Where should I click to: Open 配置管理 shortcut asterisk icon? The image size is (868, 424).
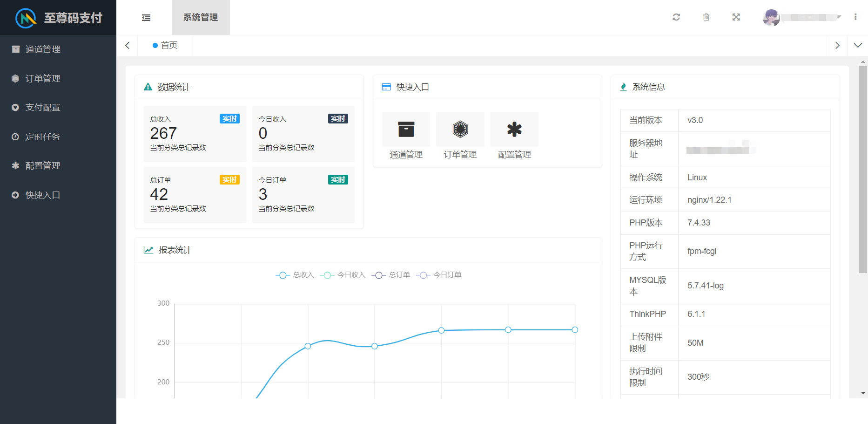coord(514,130)
